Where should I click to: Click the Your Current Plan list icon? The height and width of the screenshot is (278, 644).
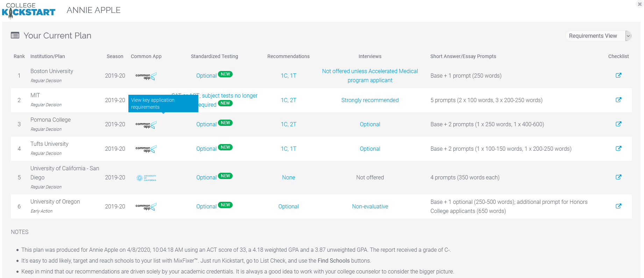[x=15, y=35]
